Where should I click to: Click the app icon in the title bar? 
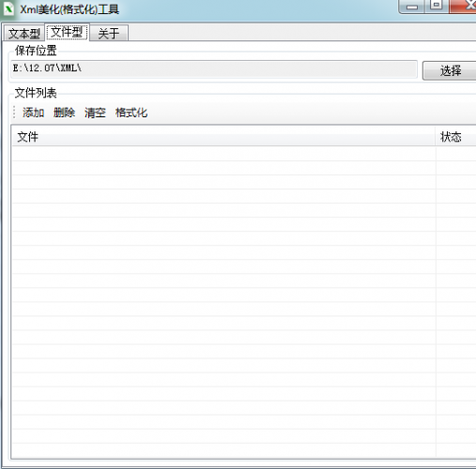pyautogui.click(x=8, y=8)
